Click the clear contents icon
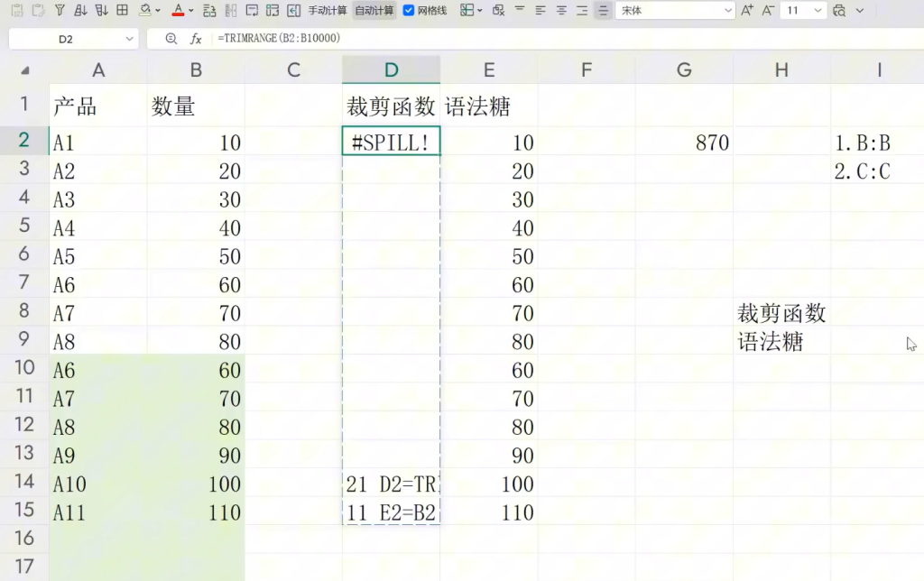924x581 pixels. click(x=498, y=10)
